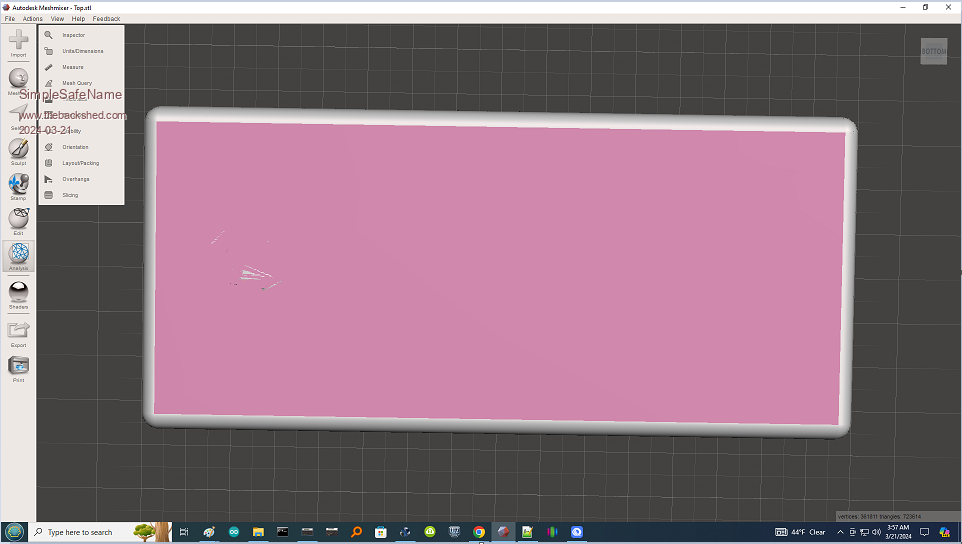This screenshot has width=962, height=544.
Task: Toggle the Analysis tool panel
Action: tap(18, 256)
